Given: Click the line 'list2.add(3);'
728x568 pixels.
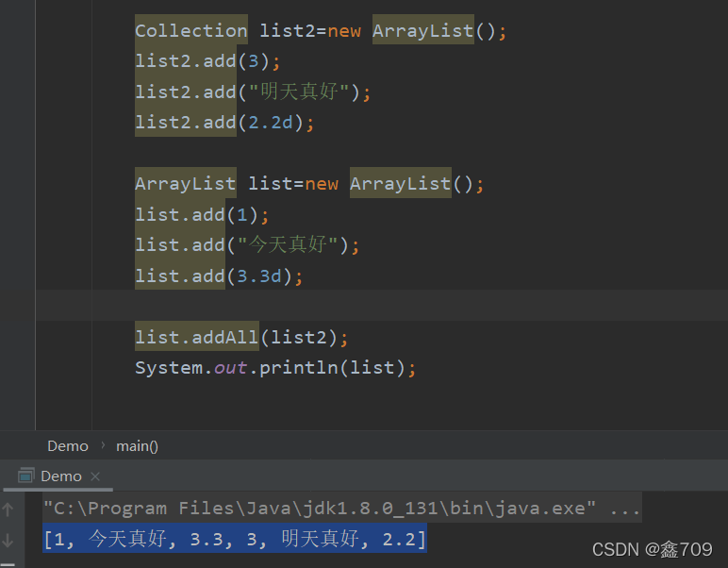Looking at the screenshot, I should (207, 61).
